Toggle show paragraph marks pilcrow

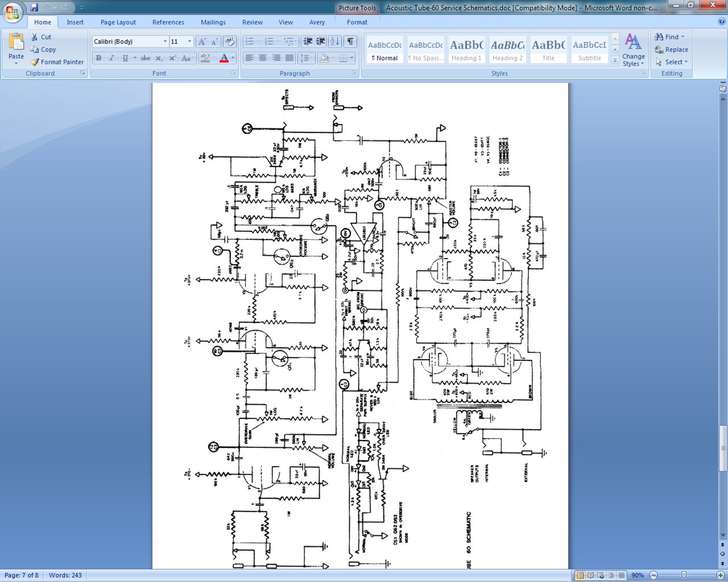pos(351,41)
